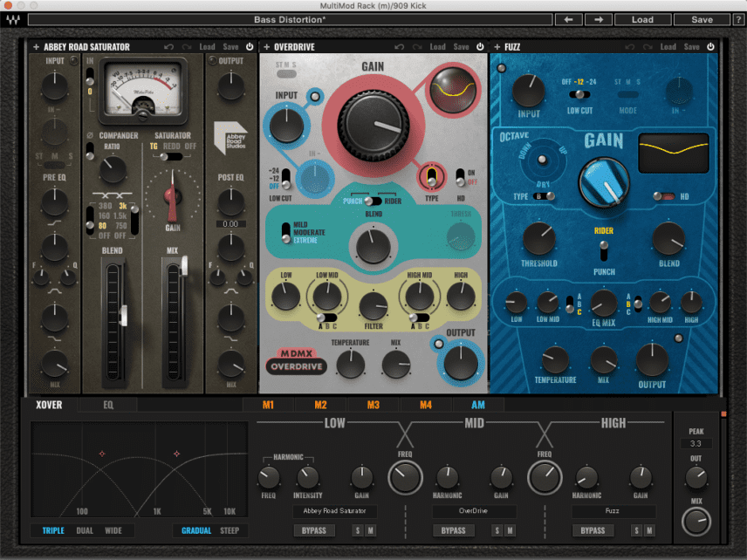This screenshot has width=747, height=560.
Task: Click the master Mix knob
Action: coord(696,521)
